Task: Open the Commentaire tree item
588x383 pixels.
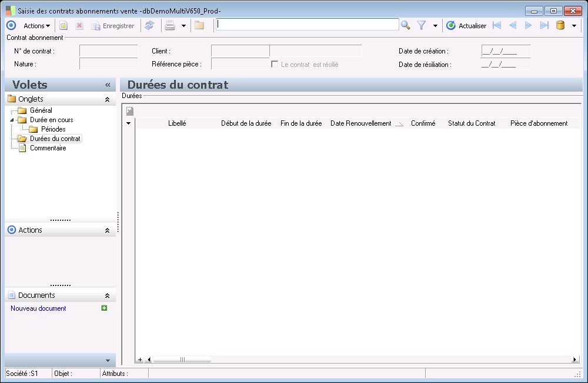Action: pyautogui.click(x=48, y=148)
